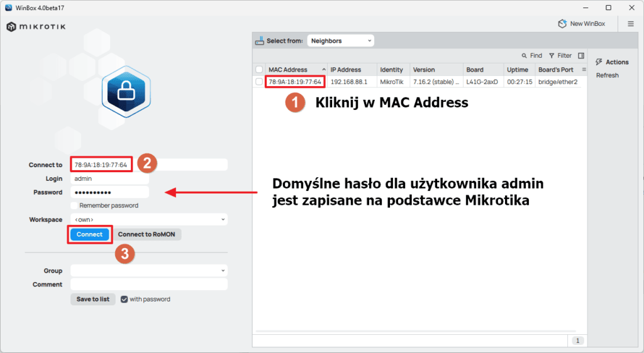Click Connect to RoMON button
The height and width of the screenshot is (353, 644).
148,234
